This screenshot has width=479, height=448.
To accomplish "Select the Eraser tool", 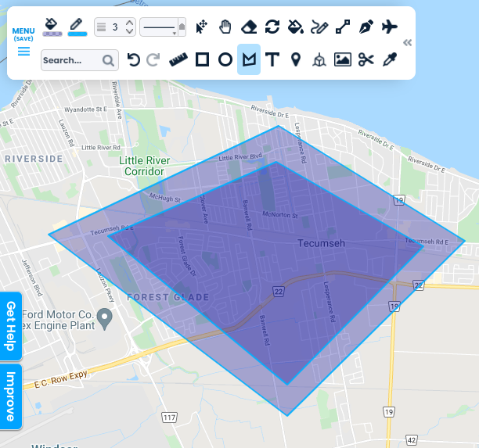I will coord(249,27).
